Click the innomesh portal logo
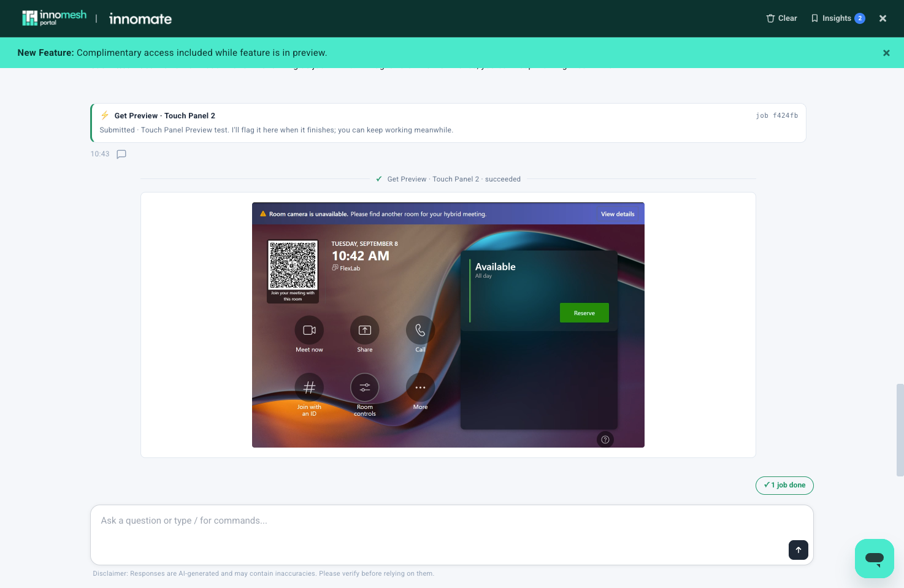The height and width of the screenshot is (588, 904). pyautogui.click(x=54, y=18)
